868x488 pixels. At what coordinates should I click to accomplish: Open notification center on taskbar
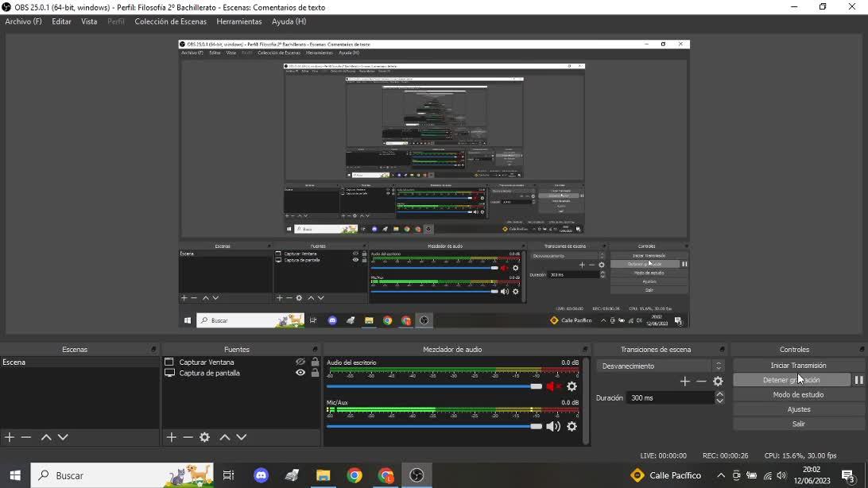point(848,475)
